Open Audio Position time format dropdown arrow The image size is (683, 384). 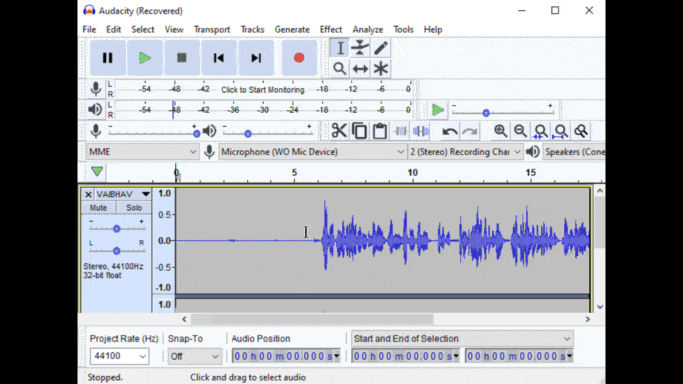337,357
